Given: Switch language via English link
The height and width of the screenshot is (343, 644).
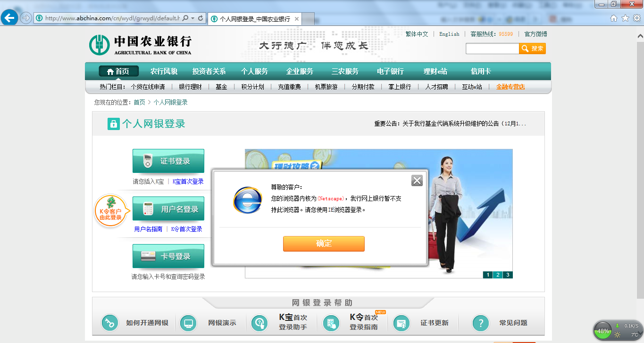Looking at the screenshot, I should (449, 34).
